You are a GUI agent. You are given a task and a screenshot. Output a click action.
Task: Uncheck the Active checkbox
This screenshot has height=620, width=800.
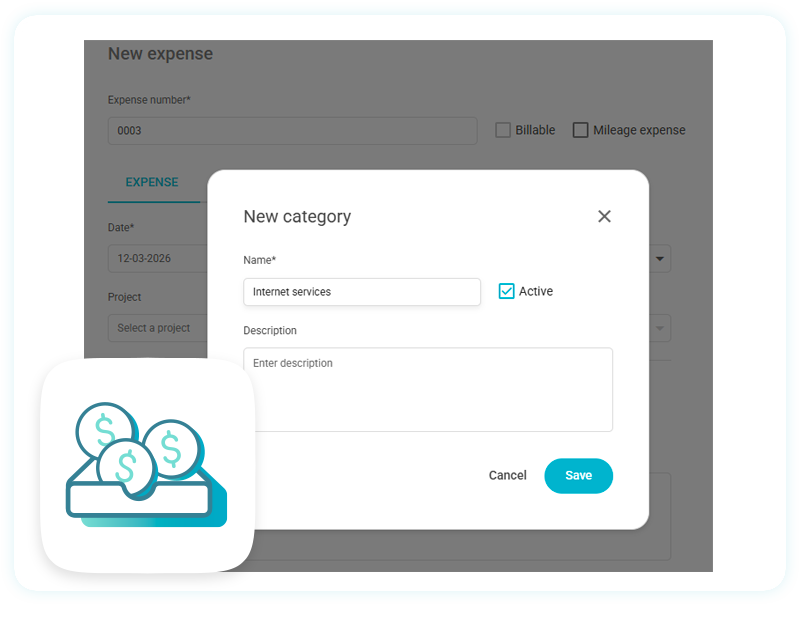[506, 291]
